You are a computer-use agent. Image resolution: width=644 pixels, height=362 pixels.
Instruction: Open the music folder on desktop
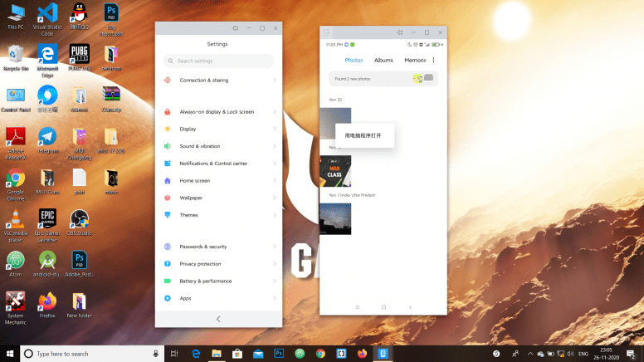(111, 181)
